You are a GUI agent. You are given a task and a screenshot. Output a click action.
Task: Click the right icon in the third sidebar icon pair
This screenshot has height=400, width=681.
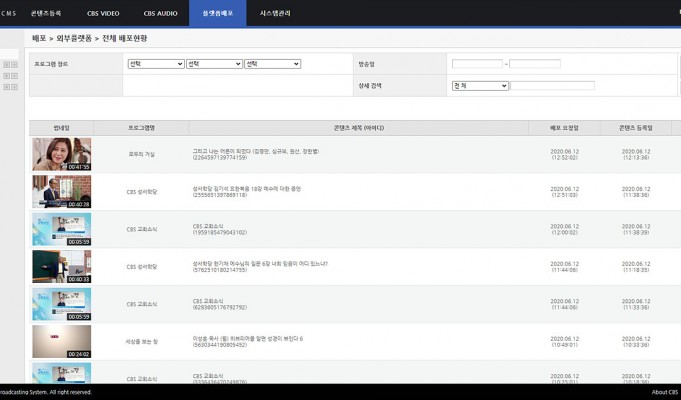tap(14, 87)
